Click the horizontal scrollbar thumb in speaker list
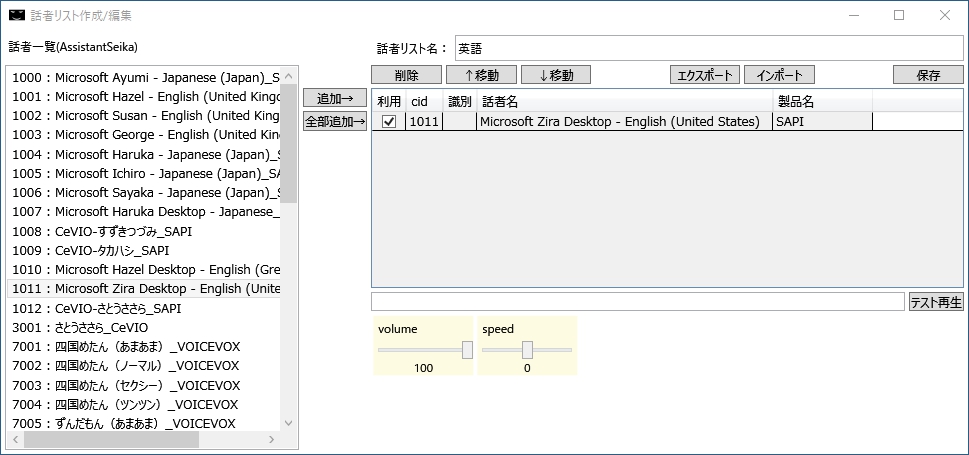This screenshot has height=455, width=969. pyautogui.click(x=111, y=440)
